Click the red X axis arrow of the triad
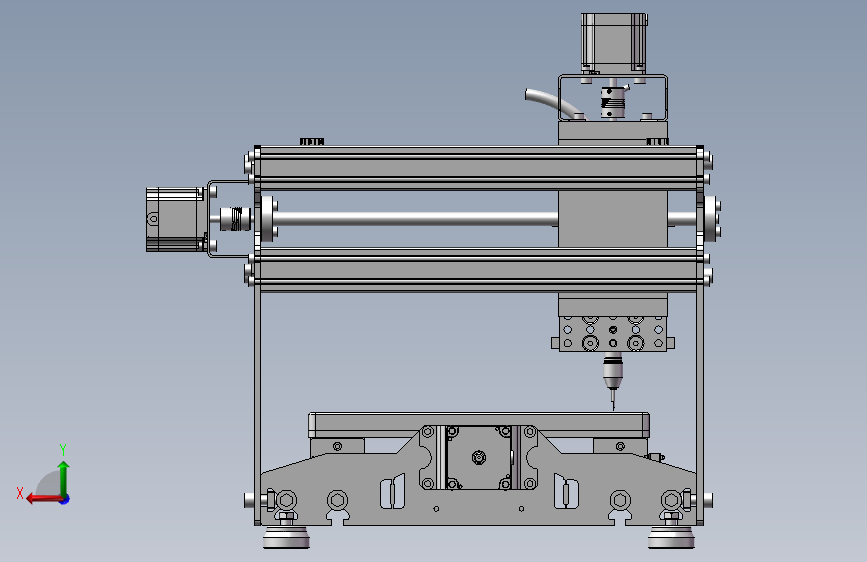 (44, 499)
